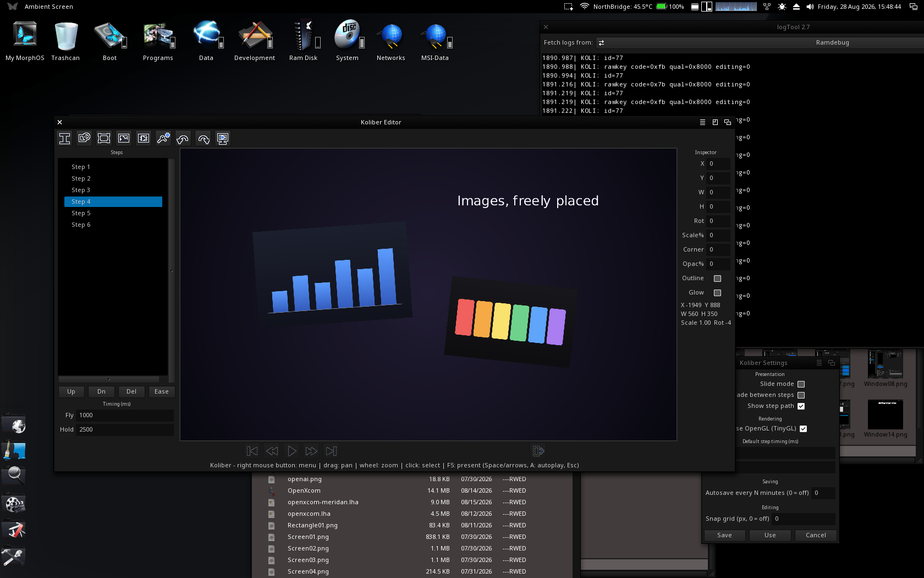Enable the Outline checkbox in Inspector
Image resolution: width=924 pixels, height=578 pixels.
(x=717, y=279)
